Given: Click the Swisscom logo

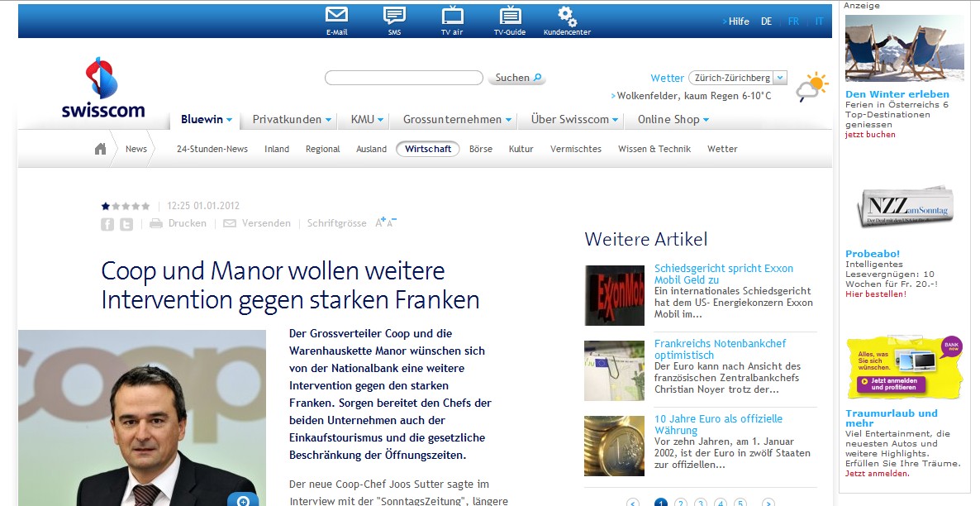Looking at the screenshot, I should tap(103, 88).
